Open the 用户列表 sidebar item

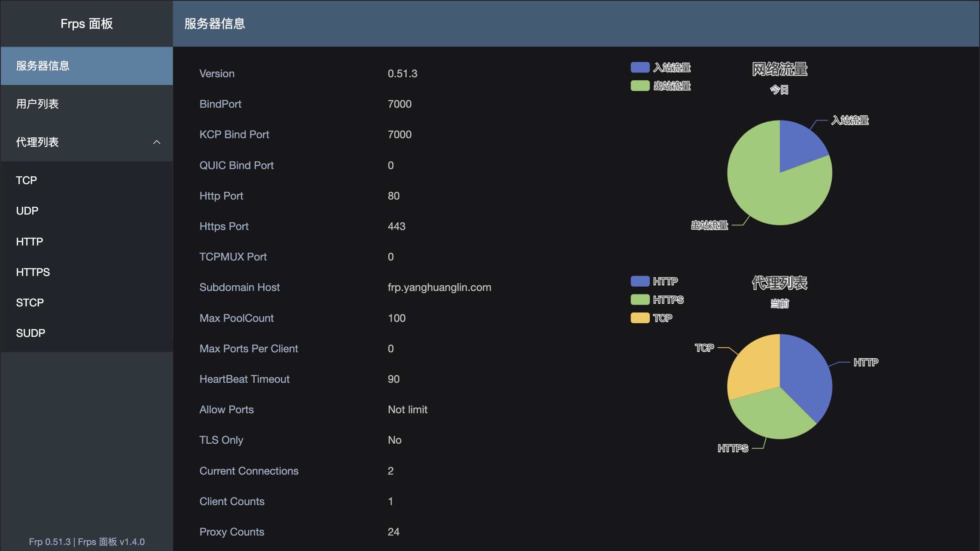click(x=37, y=104)
